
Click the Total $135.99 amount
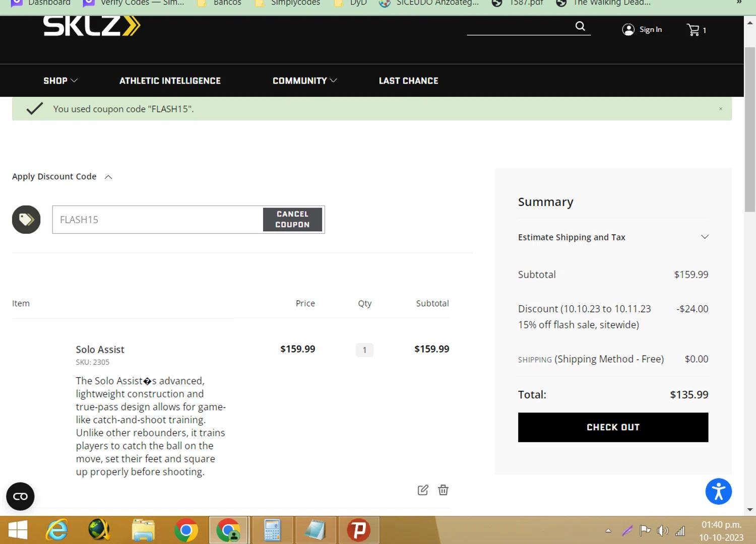[x=689, y=395]
